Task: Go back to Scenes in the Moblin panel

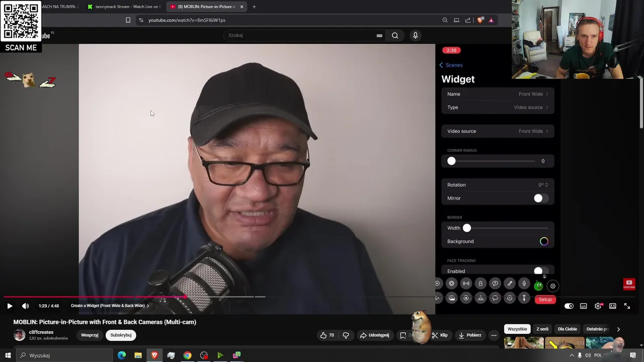Action: 451,65
